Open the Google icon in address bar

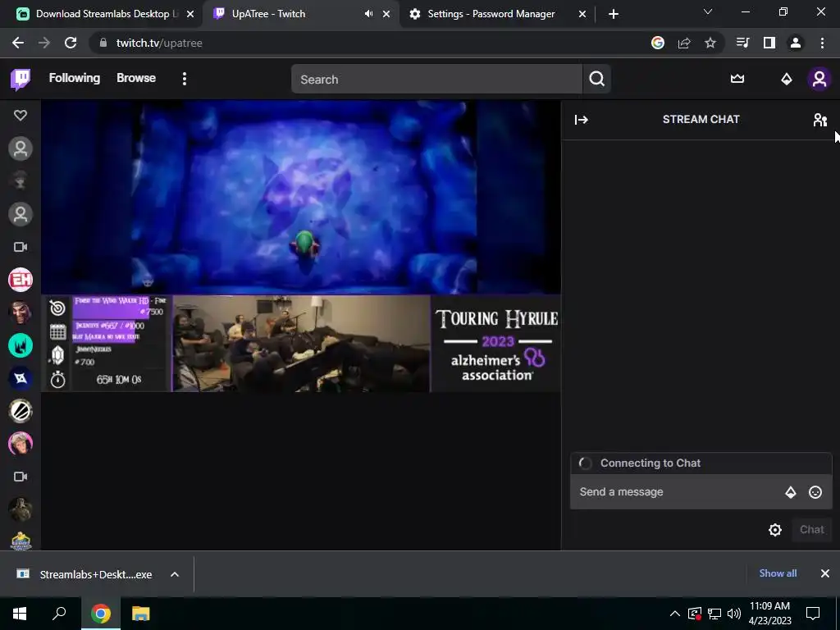pyautogui.click(x=658, y=43)
